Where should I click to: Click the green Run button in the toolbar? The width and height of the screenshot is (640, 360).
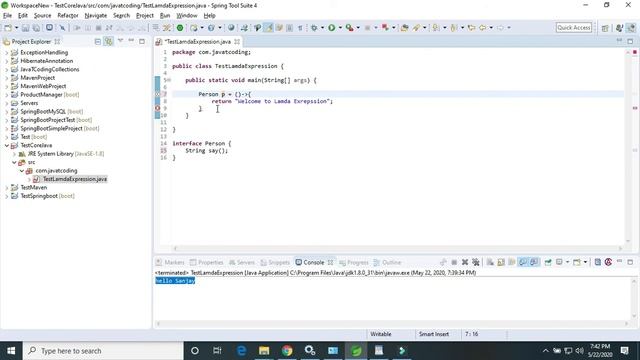pyautogui.click(x=332, y=28)
